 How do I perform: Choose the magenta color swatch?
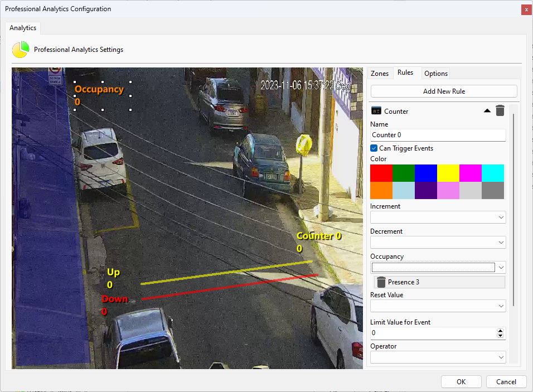point(471,173)
